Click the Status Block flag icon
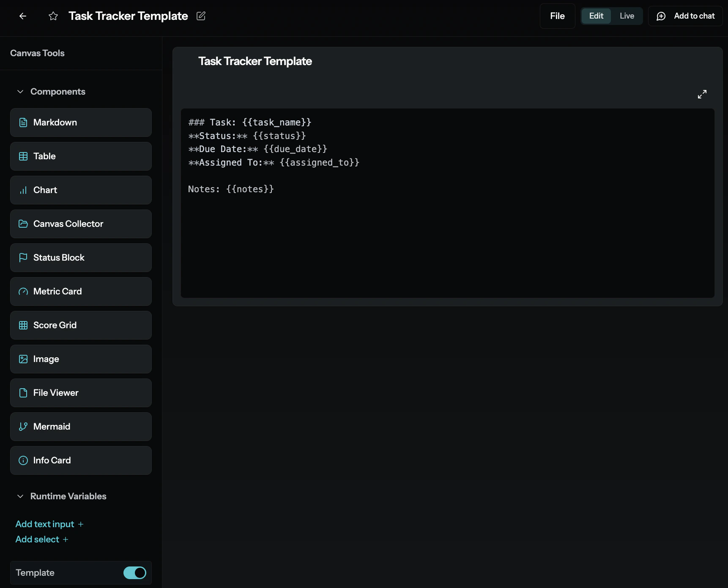Screen dimensions: 728x588 23,258
